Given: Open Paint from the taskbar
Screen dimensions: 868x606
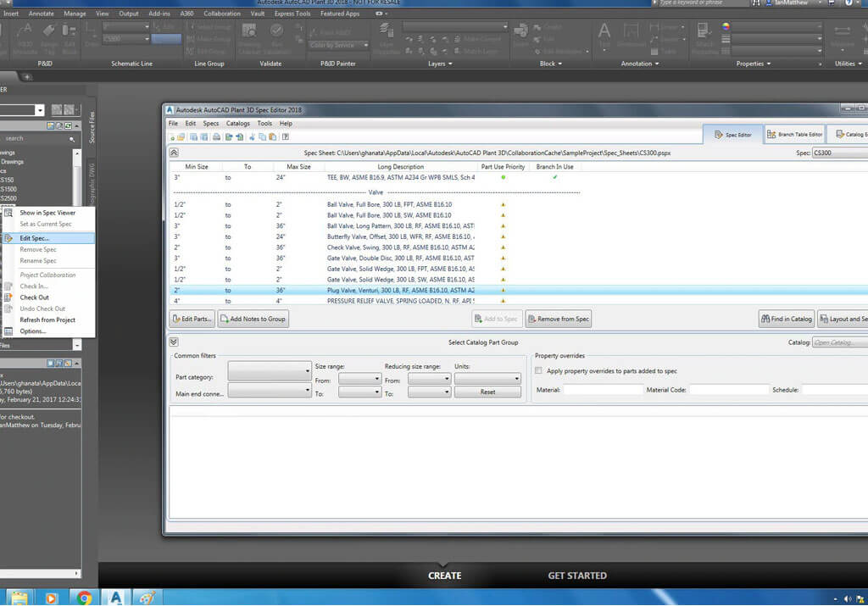Looking at the screenshot, I should click(147, 598).
